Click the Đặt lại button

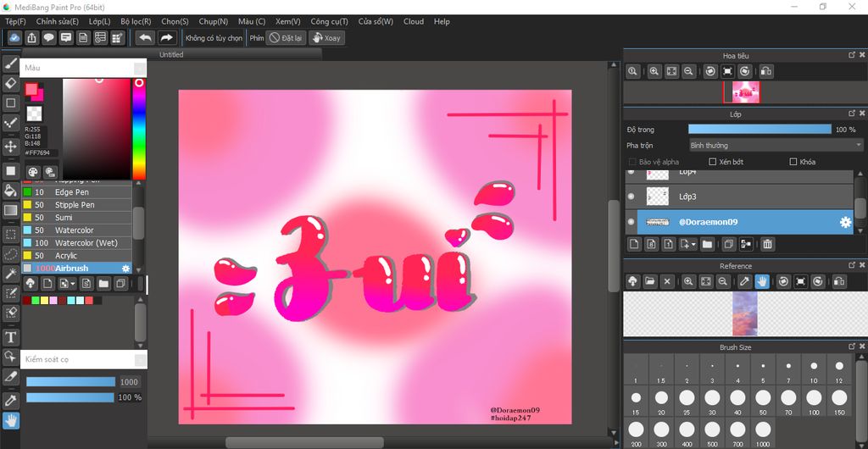[x=286, y=37]
